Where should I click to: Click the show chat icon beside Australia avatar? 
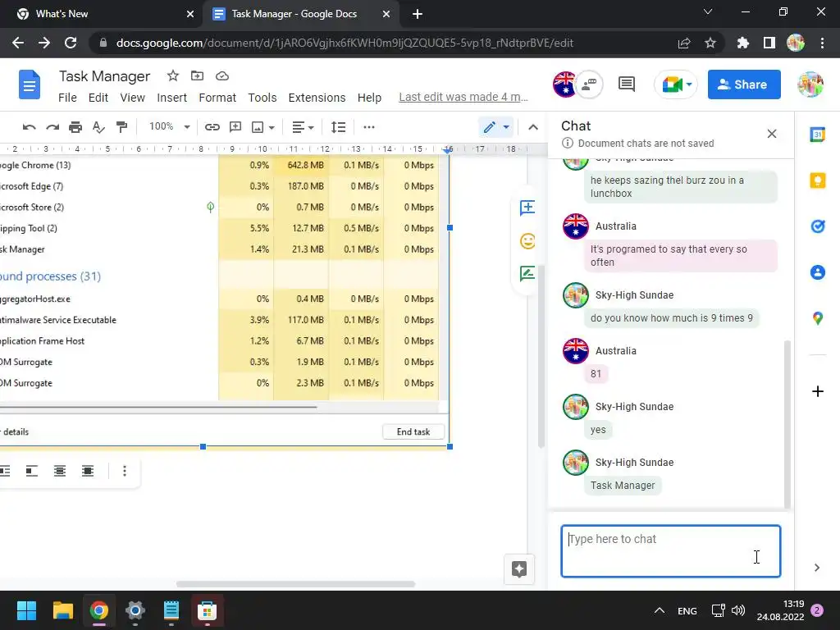589,84
